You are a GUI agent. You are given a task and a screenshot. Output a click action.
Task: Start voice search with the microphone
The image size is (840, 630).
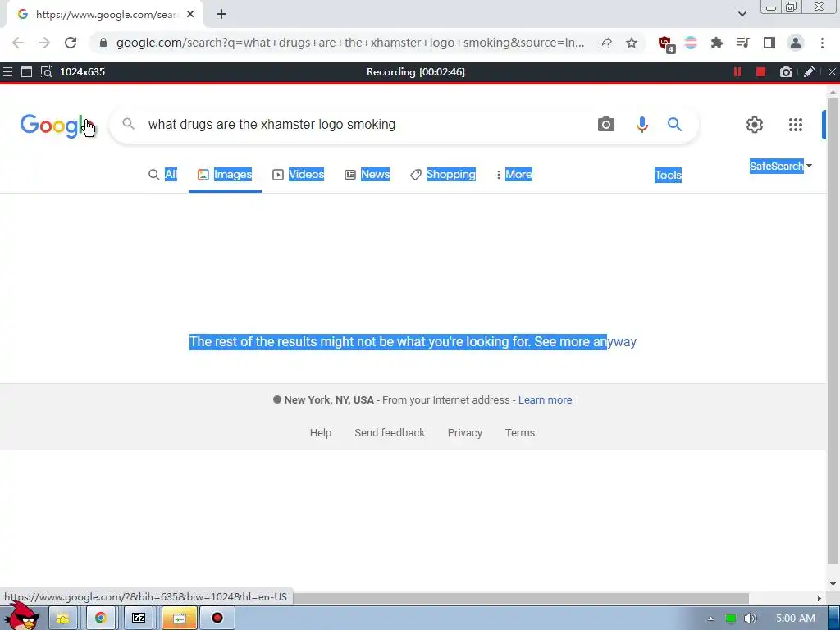point(641,125)
